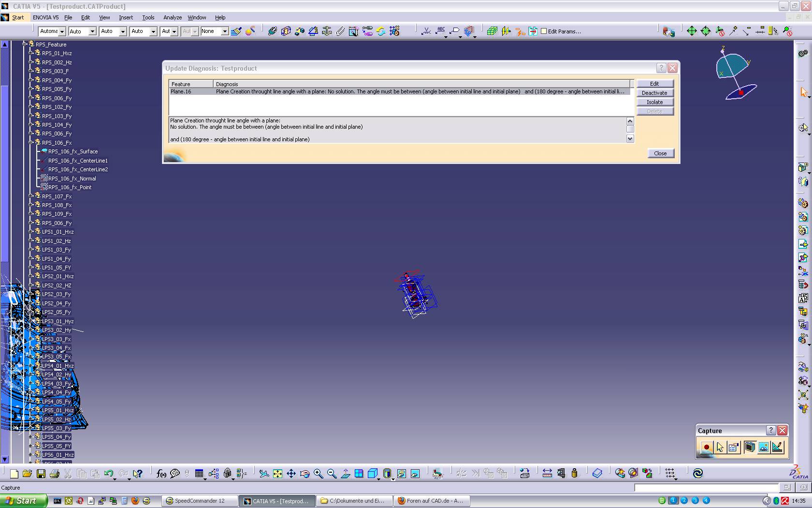
Task: Click the Normal View icon
Action: [x=345, y=474]
